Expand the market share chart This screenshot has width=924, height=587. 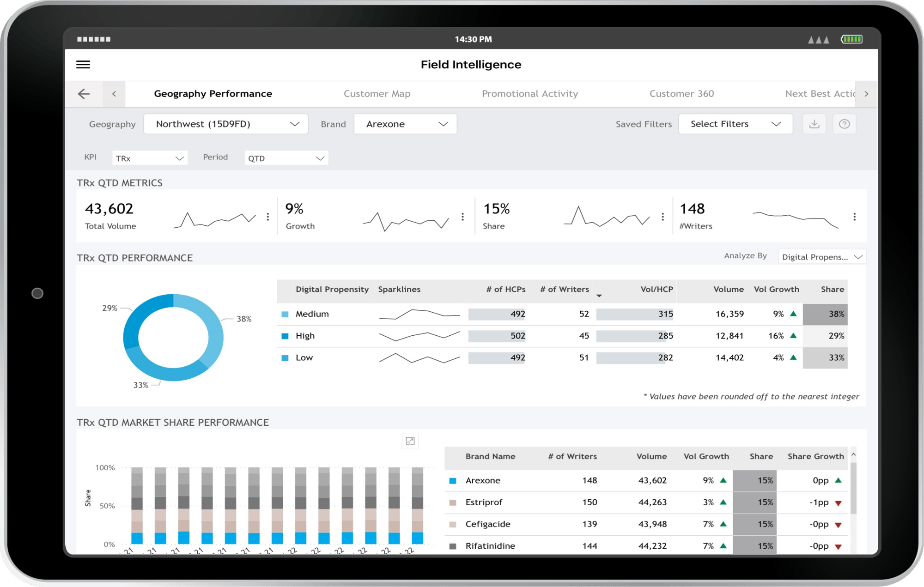click(x=410, y=441)
